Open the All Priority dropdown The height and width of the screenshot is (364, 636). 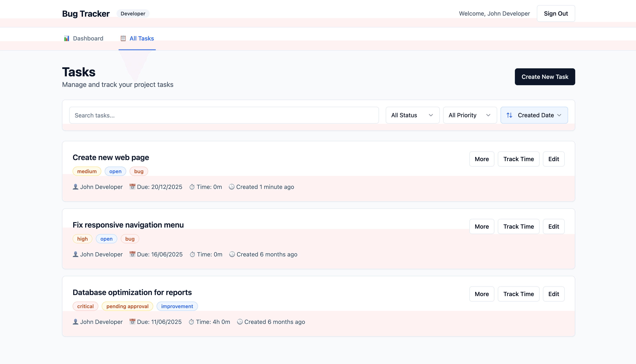[x=470, y=115]
